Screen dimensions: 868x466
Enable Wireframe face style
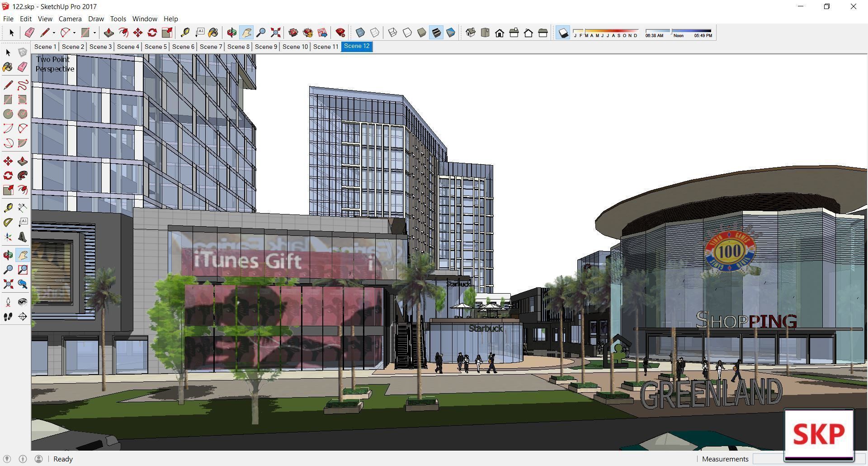click(393, 33)
